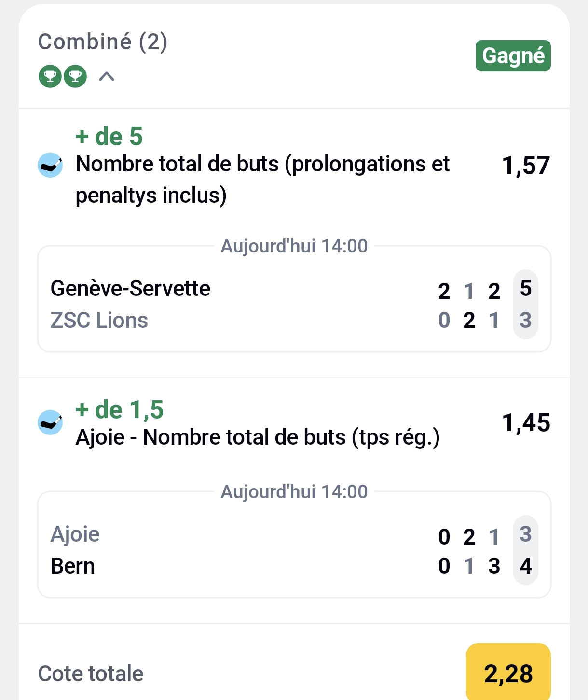The width and height of the screenshot is (588, 700).
Task: Open the Bern team name
Action: click(x=73, y=566)
